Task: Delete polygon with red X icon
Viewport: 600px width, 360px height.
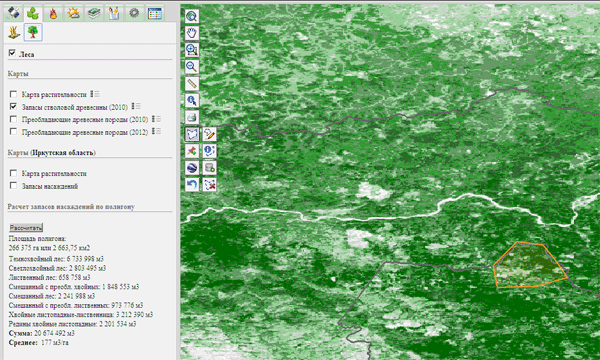Action: (209, 185)
